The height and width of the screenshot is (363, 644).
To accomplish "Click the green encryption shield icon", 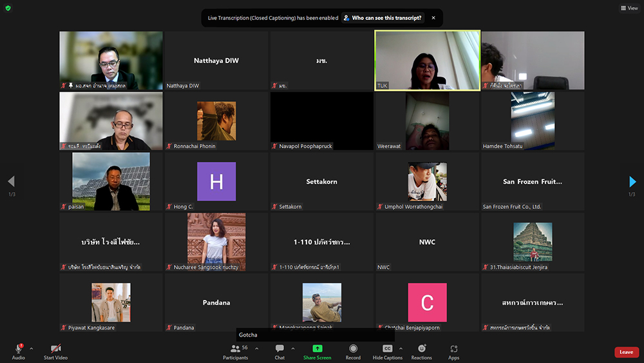I will point(8,8).
